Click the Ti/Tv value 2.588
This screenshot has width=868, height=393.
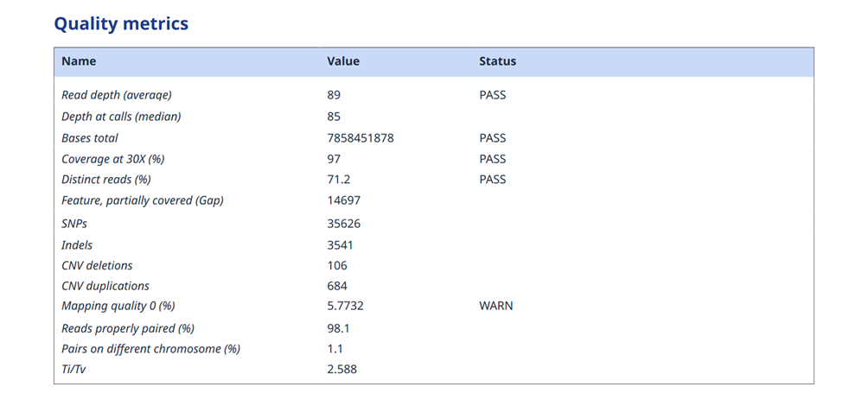point(342,370)
